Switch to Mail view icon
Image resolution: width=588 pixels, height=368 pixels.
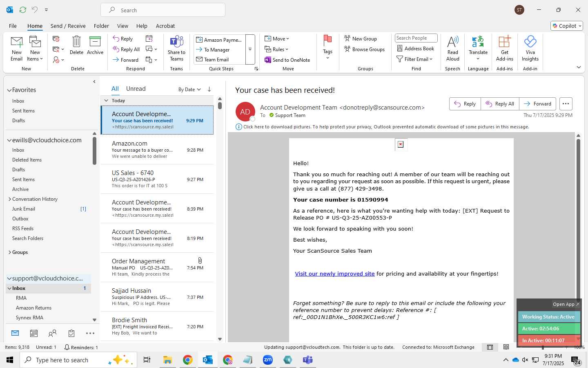coord(15,333)
